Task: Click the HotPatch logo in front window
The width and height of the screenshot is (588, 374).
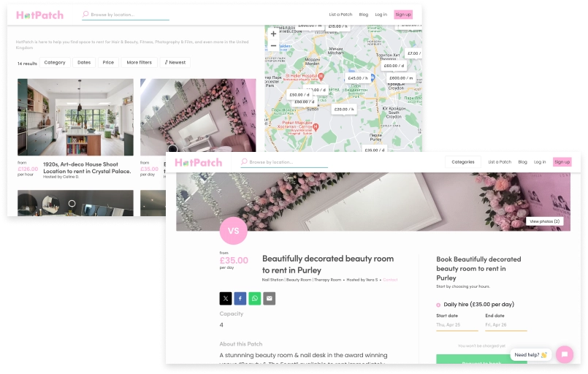Action: (x=199, y=162)
